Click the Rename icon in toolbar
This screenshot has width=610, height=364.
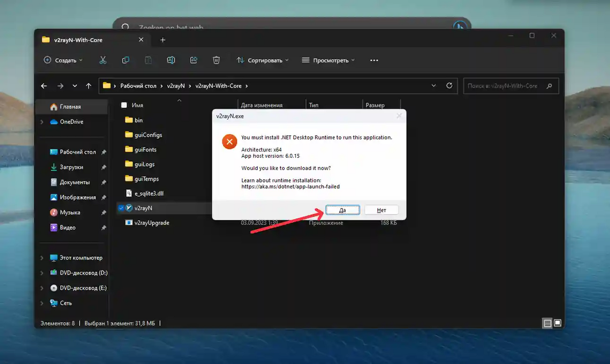[171, 60]
